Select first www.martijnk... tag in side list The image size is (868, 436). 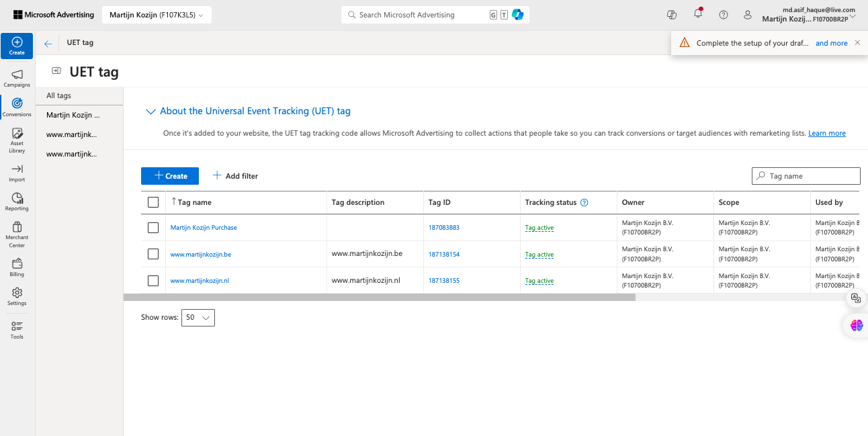[x=71, y=134]
